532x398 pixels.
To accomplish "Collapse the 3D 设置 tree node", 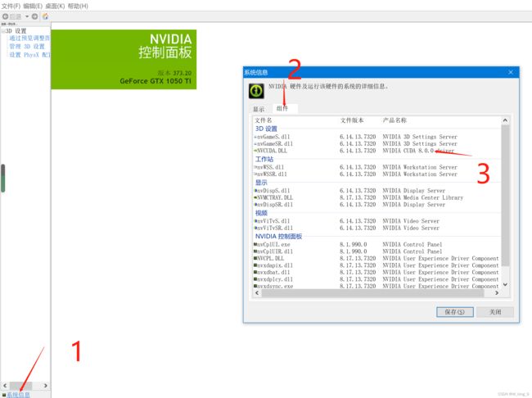I will tap(3, 31).
